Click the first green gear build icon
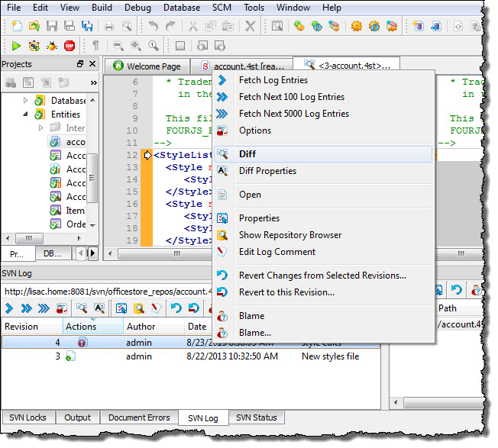Viewport: 498px width, 448px height. tap(299, 27)
